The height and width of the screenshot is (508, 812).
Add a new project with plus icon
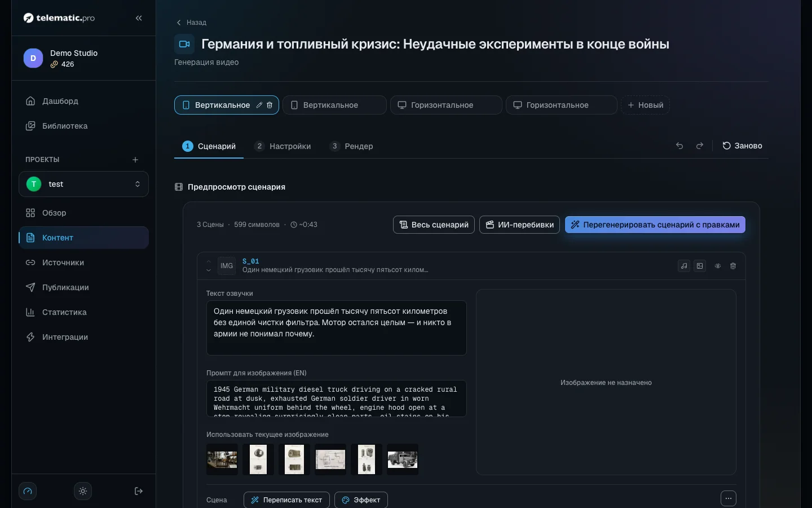(135, 160)
